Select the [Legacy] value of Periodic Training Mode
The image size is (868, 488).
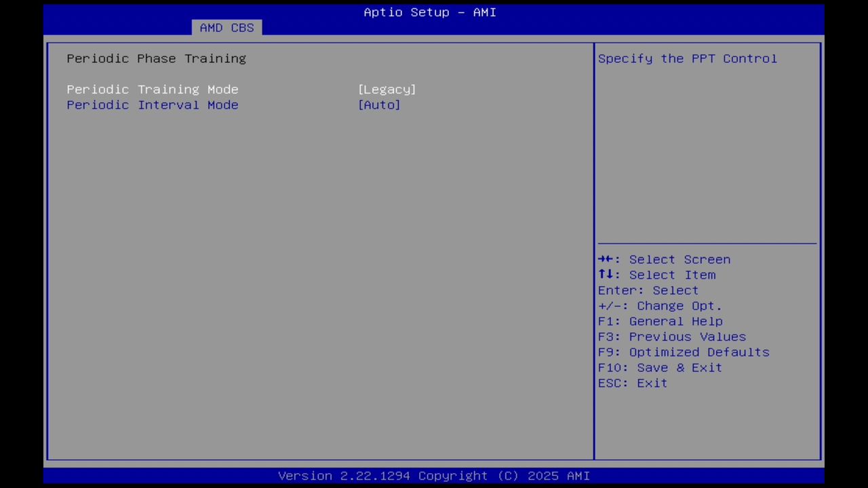(387, 89)
